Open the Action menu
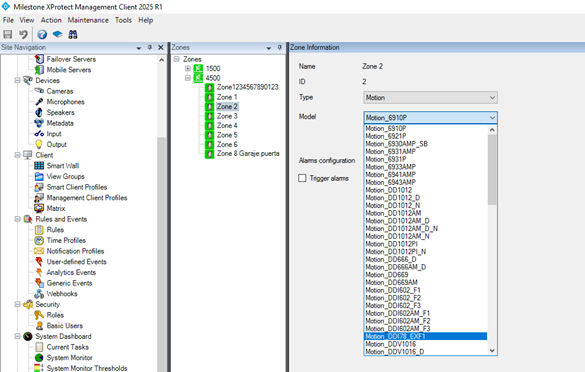Screen dimensions: 585x372 (51, 20)
